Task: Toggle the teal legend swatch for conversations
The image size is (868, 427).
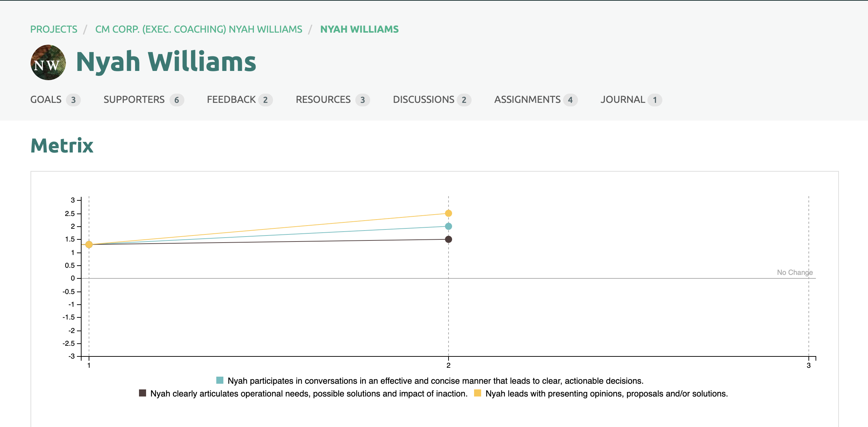Action: coord(220,381)
